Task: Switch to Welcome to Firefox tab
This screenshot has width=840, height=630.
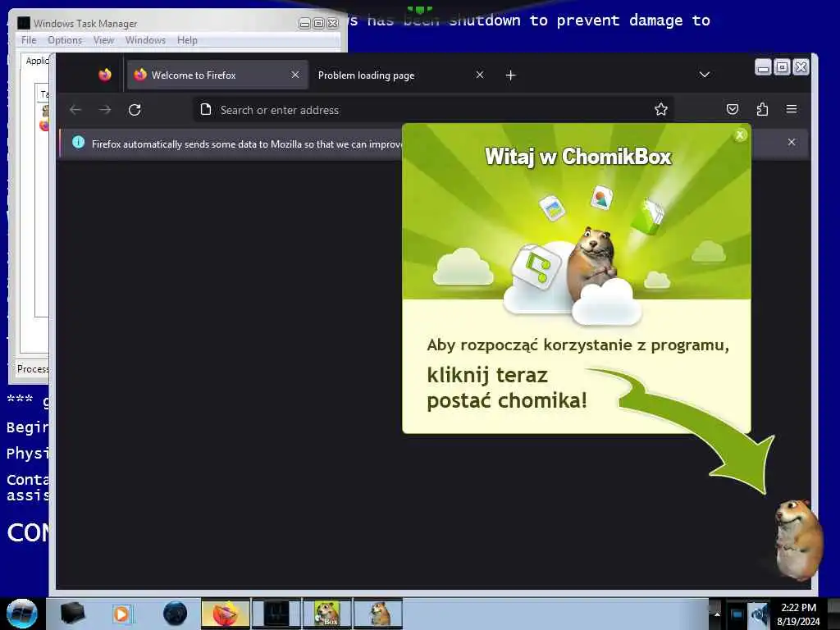Action: click(217, 75)
